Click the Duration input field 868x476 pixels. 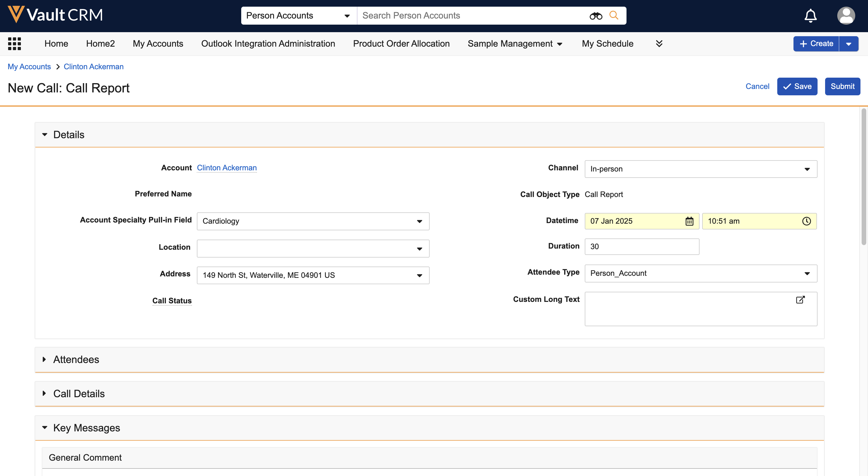click(642, 247)
